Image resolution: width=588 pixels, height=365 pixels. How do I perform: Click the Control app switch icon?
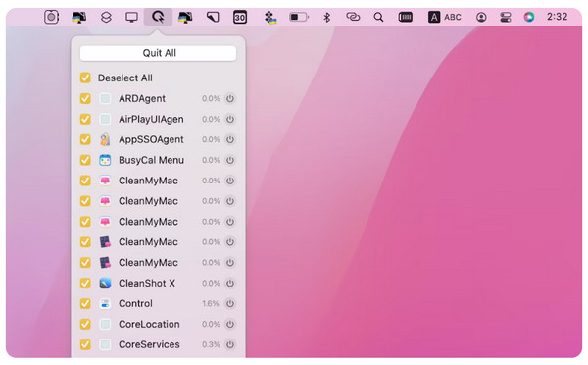(x=105, y=303)
